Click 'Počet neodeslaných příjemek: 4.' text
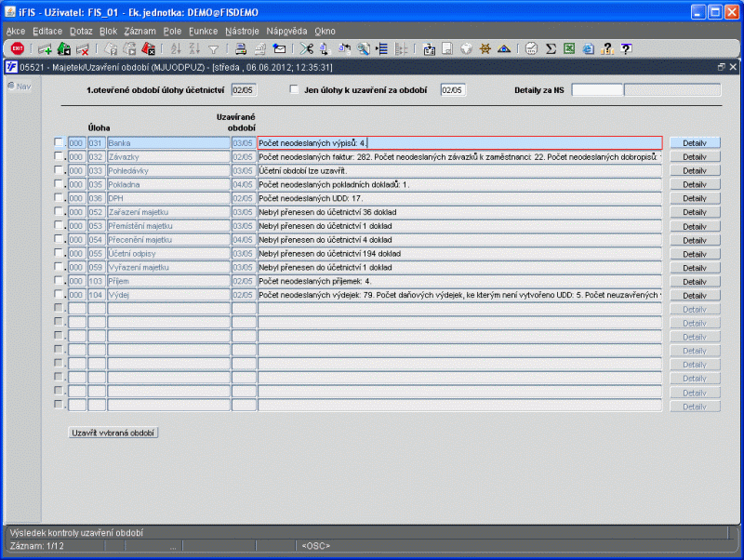Screen dimensions: 744x560 (314, 281)
